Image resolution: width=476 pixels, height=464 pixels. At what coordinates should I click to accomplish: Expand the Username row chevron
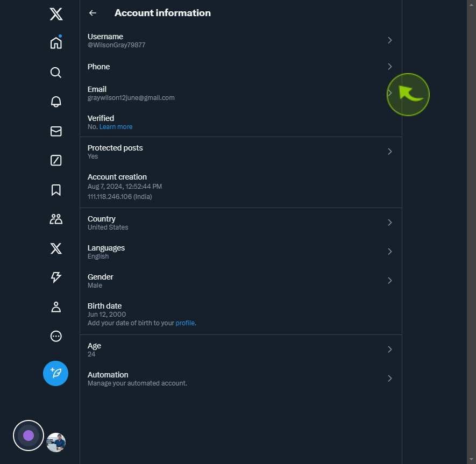pos(390,40)
